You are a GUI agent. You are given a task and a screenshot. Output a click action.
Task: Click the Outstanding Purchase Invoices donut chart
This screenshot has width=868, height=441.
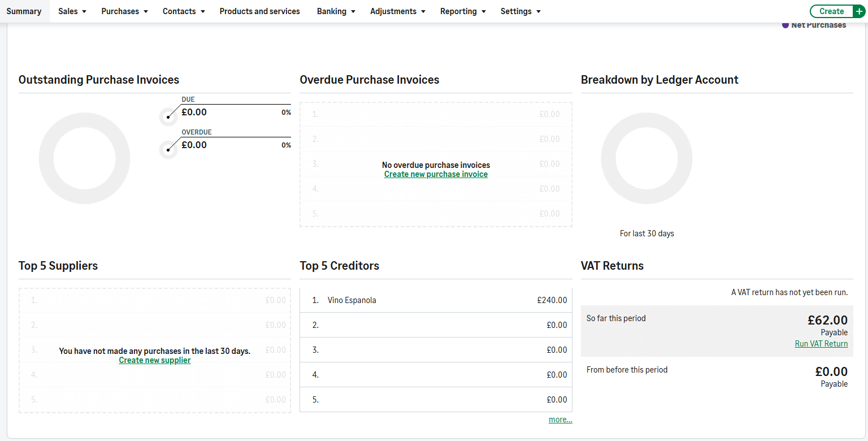coord(84,159)
